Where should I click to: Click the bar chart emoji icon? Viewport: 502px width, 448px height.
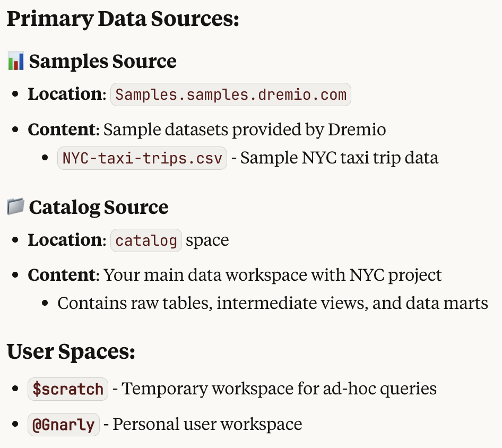click(x=16, y=61)
